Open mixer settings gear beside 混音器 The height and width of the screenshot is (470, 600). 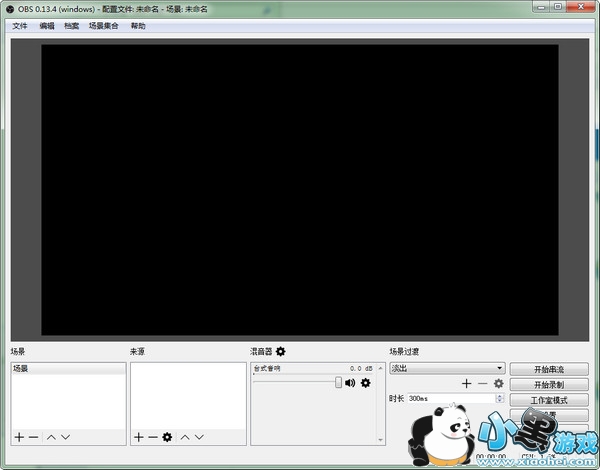tap(281, 351)
